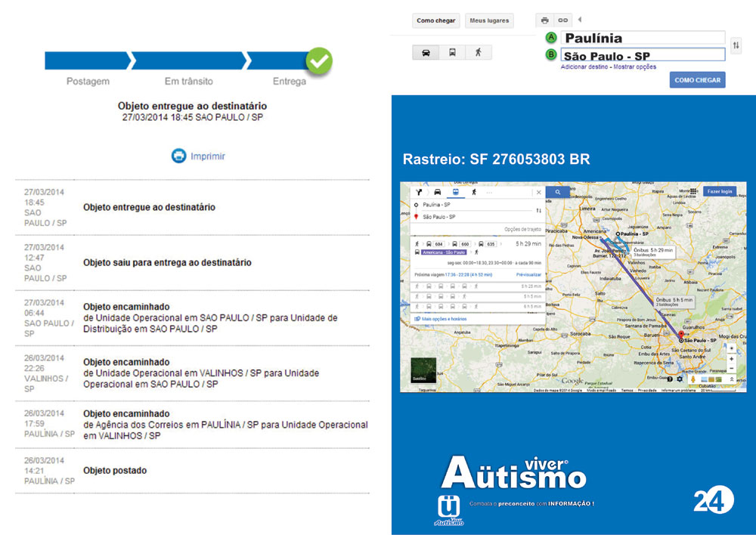Open the Como chegar tab at top

(435, 21)
